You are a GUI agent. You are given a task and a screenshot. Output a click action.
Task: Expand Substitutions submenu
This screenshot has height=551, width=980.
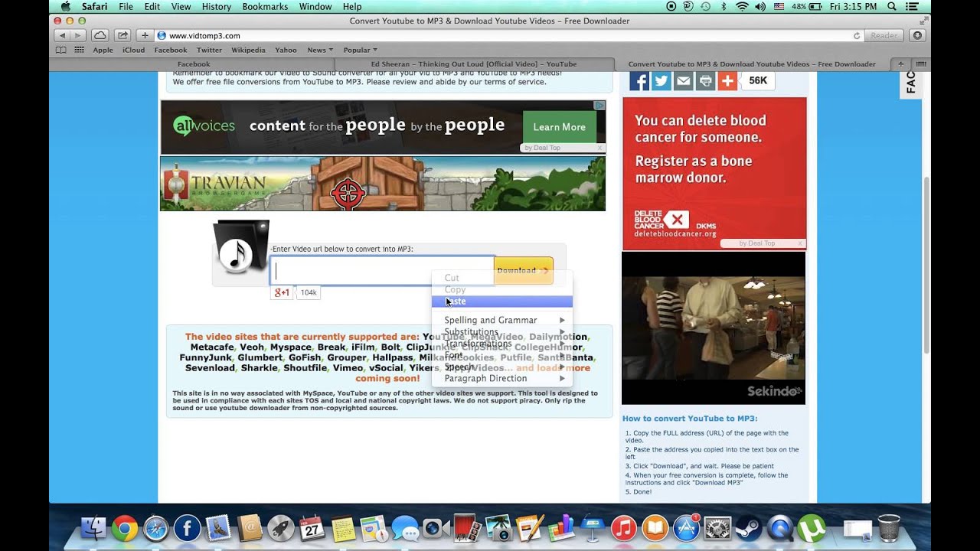point(502,331)
